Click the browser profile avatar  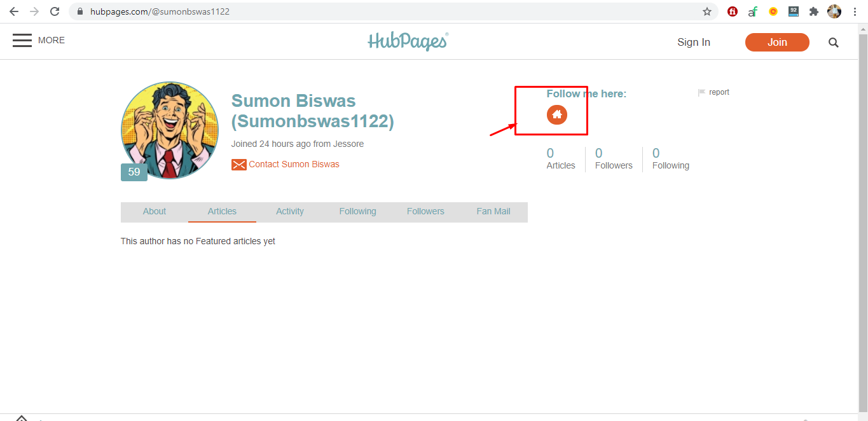[x=834, y=11]
